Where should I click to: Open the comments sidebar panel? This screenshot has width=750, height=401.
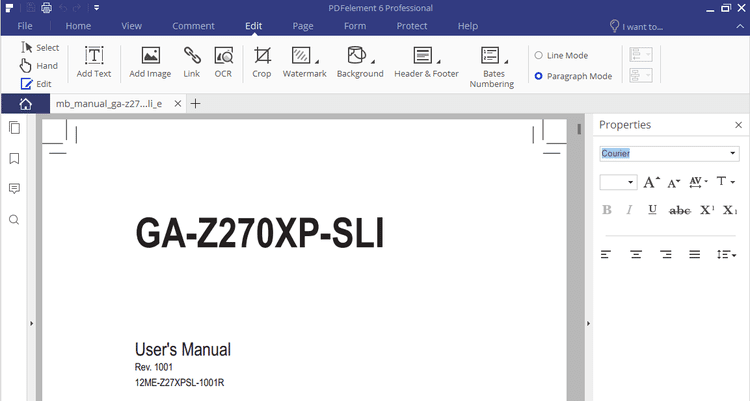pos(14,189)
